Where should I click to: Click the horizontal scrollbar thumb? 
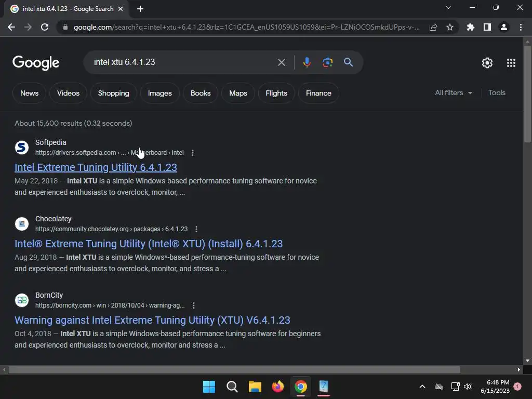[x=234, y=369]
